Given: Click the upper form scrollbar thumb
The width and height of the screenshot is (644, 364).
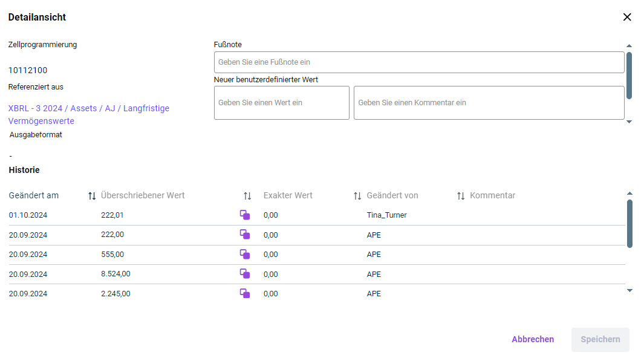Looking at the screenshot, I should point(629,76).
